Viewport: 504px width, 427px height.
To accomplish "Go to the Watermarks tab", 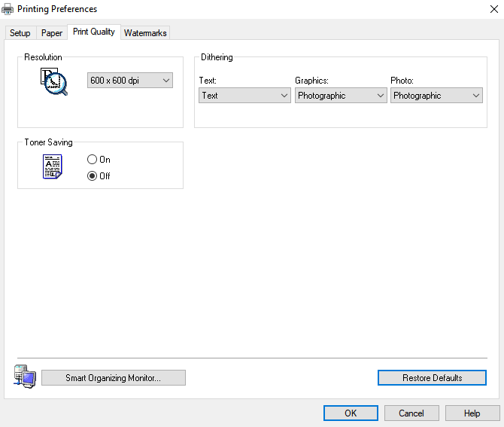I will point(145,33).
